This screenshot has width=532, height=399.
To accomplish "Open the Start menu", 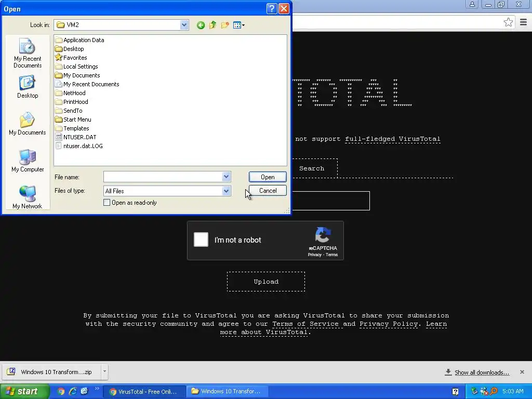I will (24, 392).
